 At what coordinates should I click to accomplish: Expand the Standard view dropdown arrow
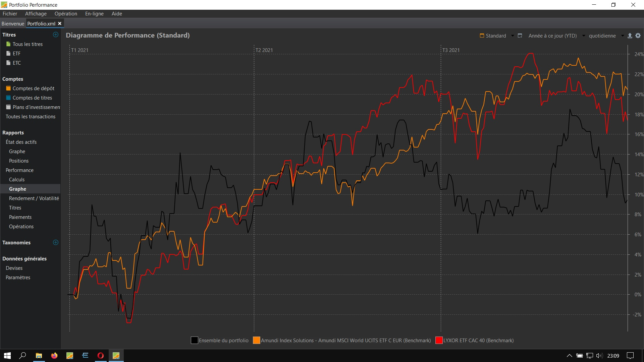click(513, 36)
